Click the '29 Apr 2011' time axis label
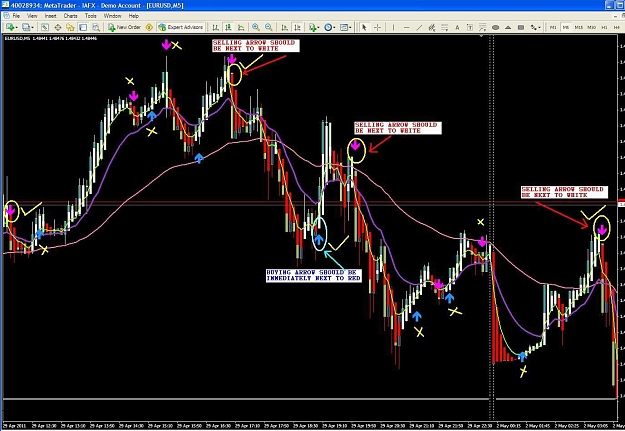625x431 pixels. click(14, 426)
